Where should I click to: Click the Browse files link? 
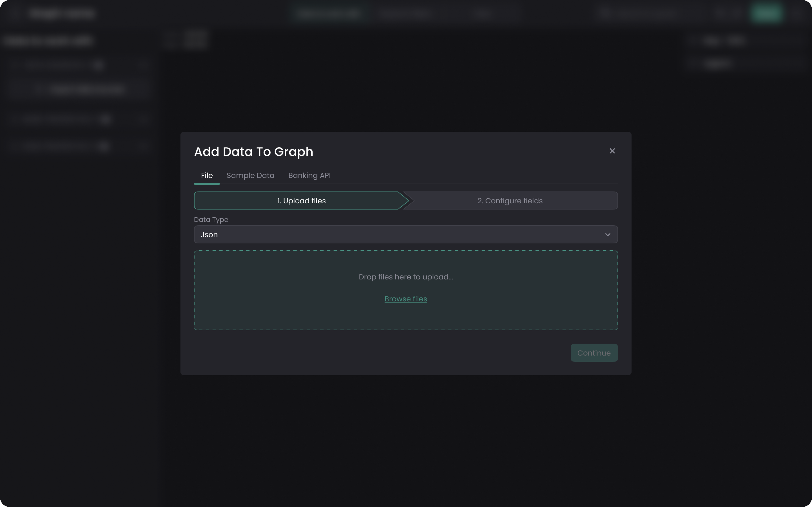[x=406, y=299]
